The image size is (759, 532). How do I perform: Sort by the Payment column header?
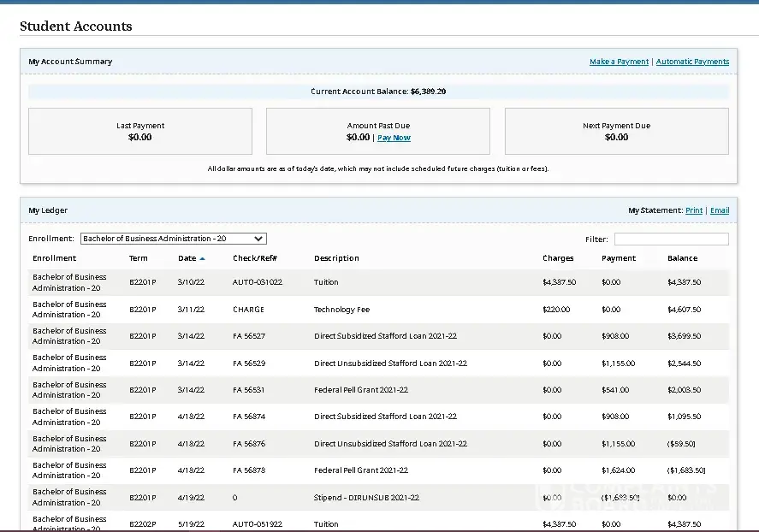(x=619, y=258)
